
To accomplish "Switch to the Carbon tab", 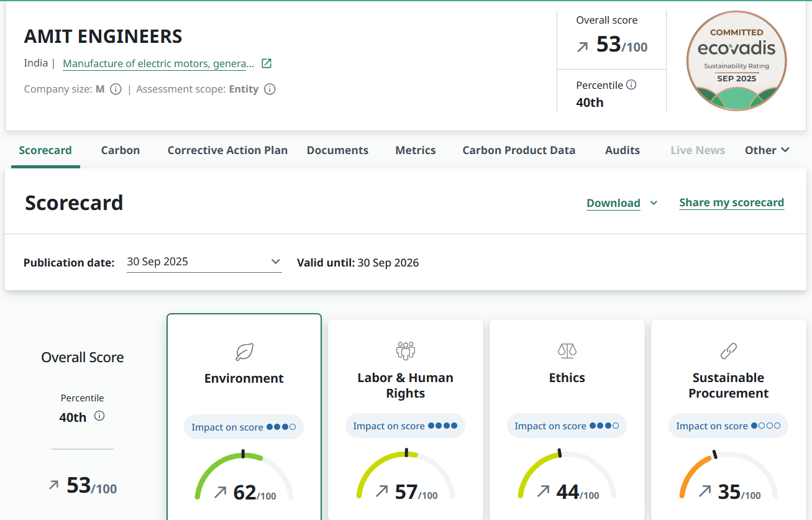I will pos(121,150).
